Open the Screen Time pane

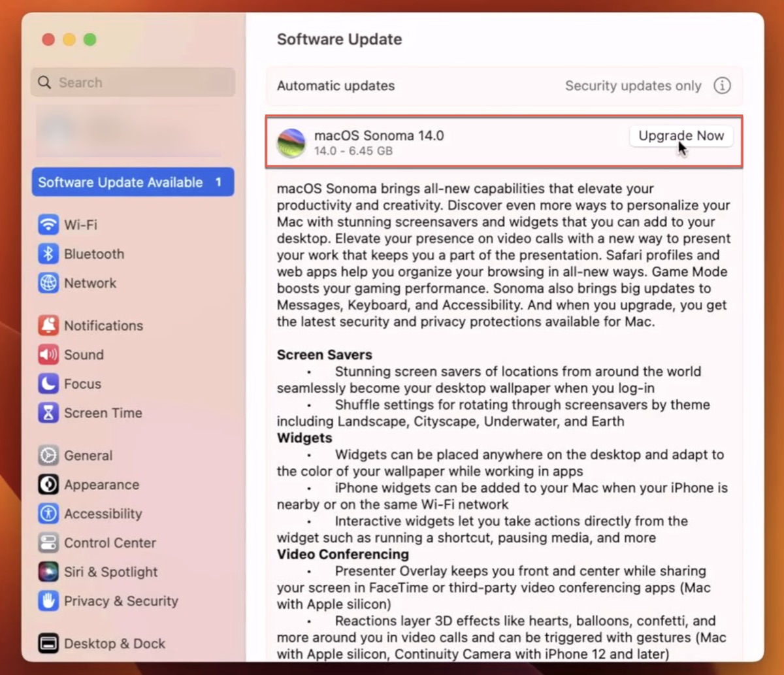point(133,413)
